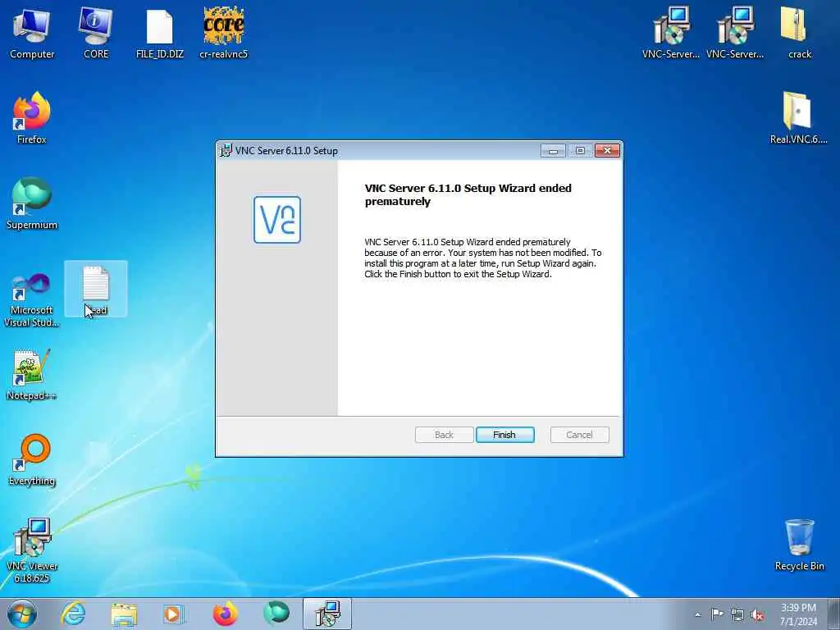Click the greyed-out Cancel button
This screenshot has width=840, height=630.
579,435
